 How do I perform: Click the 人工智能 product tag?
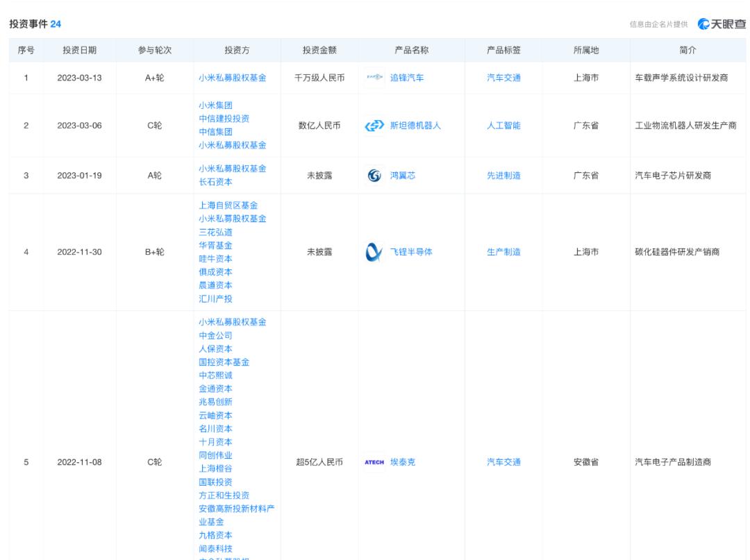(x=503, y=126)
